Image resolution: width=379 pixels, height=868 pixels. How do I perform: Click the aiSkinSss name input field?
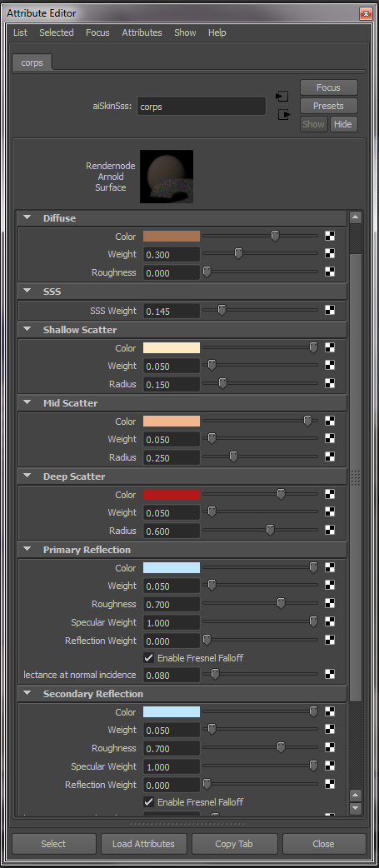(x=202, y=107)
